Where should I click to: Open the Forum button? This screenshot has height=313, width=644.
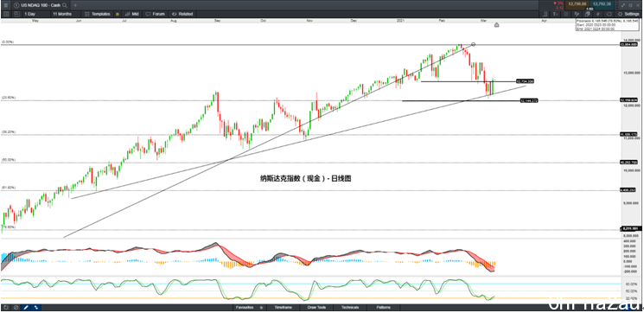(x=156, y=14)
